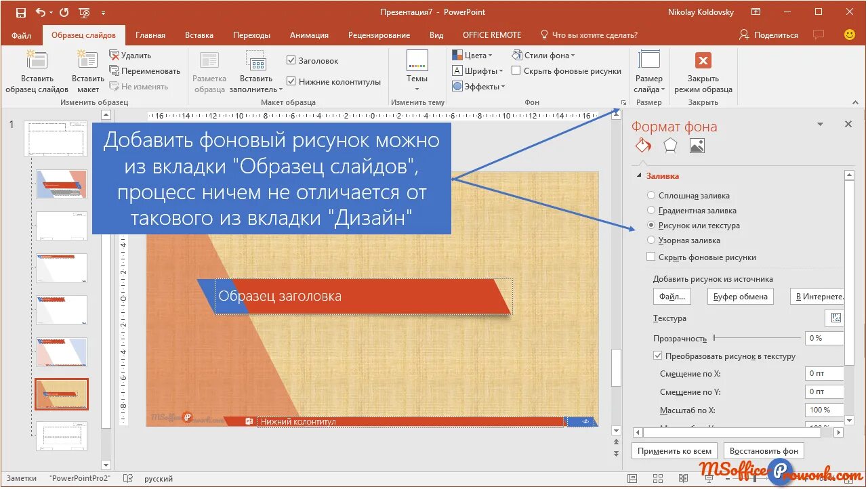Open the Темы themes gallery icon
The image size is (868, 489).
pyautogui.click(x=417, y=60)
